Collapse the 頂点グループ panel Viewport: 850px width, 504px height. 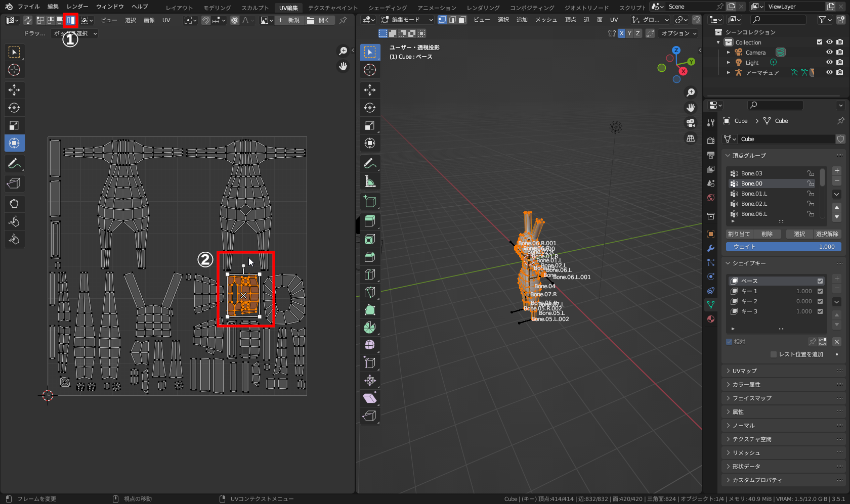coord(784,156)
